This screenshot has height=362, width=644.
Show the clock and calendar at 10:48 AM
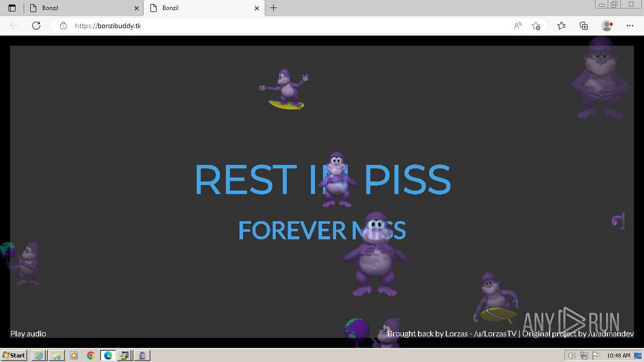618,355
